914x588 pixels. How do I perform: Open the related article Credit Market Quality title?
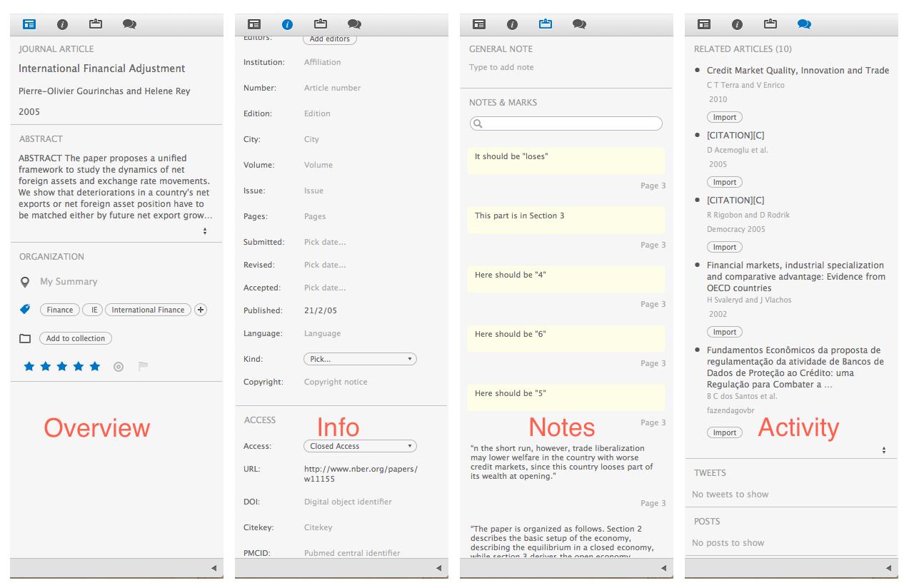(798, 71)
